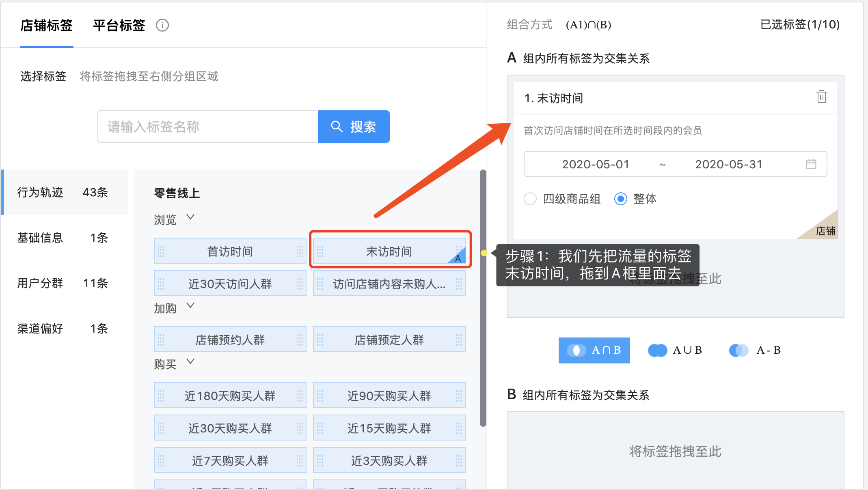This screenshot has width=868, height=490.
Task: Click drag handle on 首访时间 tag
Action: [x=161, y=251]
